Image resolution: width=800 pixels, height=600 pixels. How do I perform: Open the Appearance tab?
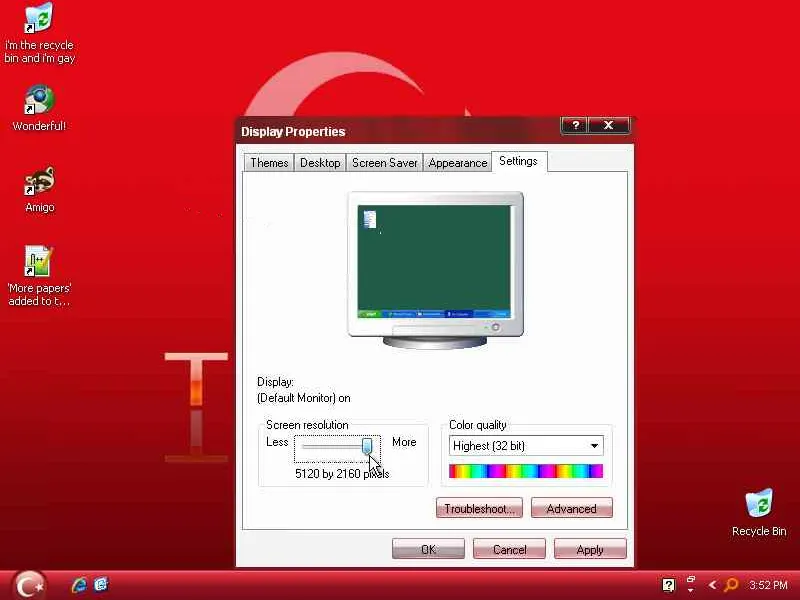(458, 163)
